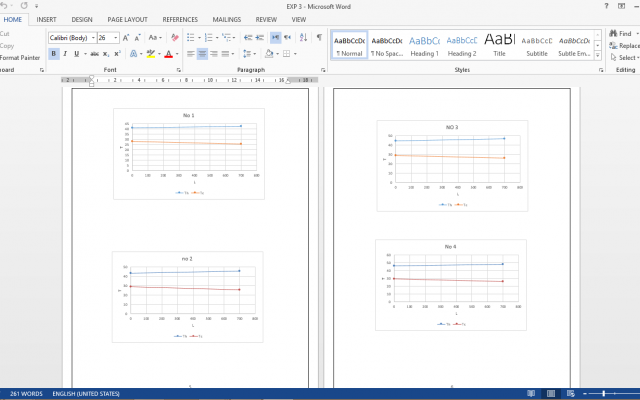Open Font name dropdown
Viewport: 640px width, 400px height.
point(93,38)
